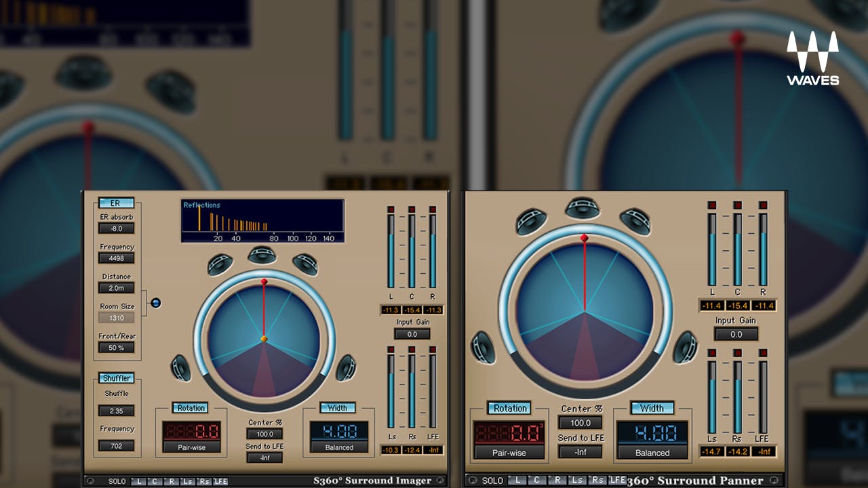Solo the C channel in Surround Imager
The height and width of the screenshot is (488, 868).
click(155, 481)
